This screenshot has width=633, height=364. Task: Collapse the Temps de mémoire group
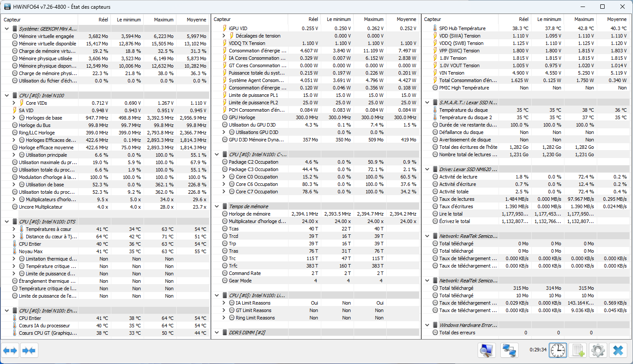coord(217,206)
